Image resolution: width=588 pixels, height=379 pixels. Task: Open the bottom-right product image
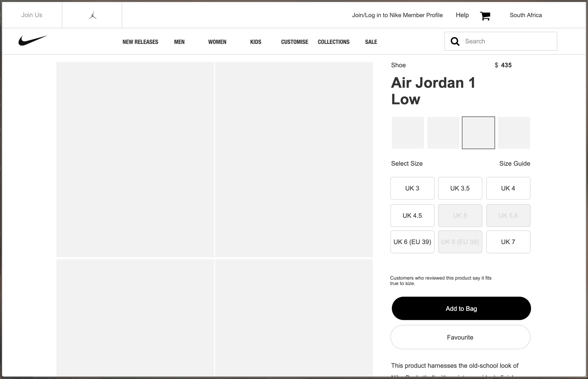(294, 318)
